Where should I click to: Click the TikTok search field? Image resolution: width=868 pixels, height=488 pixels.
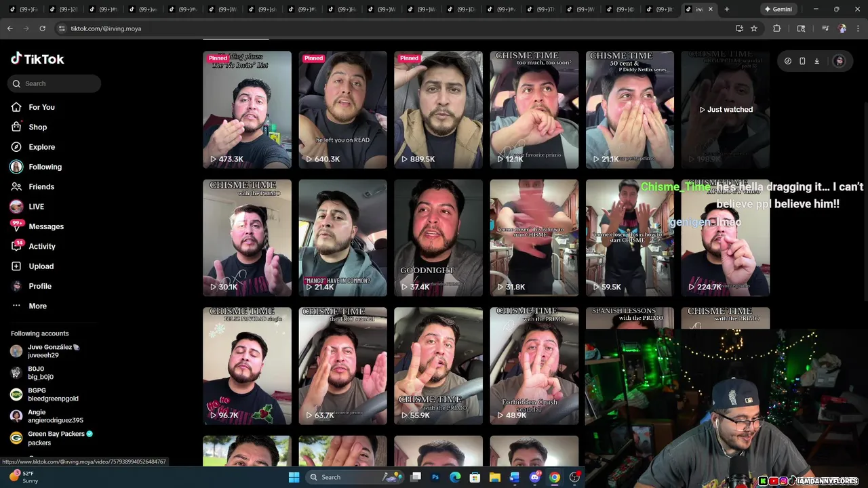(x=55, y=83)
